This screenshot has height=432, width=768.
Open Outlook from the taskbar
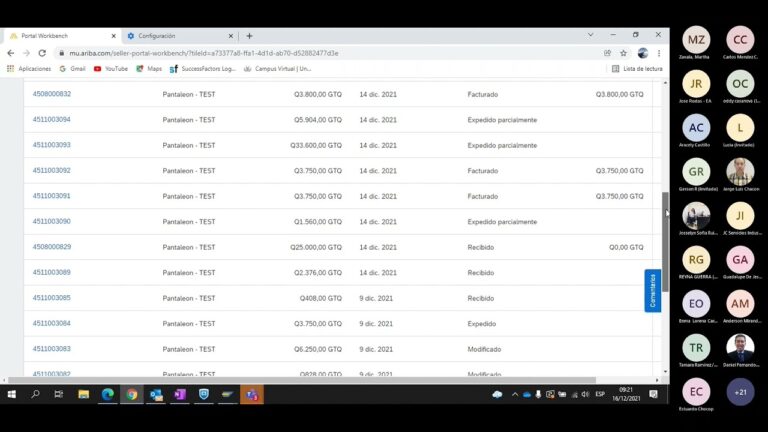[156, 394]
